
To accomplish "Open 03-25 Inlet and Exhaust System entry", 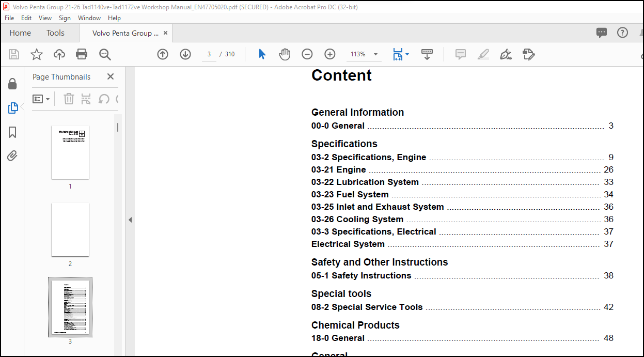I will tap(462, 207).
